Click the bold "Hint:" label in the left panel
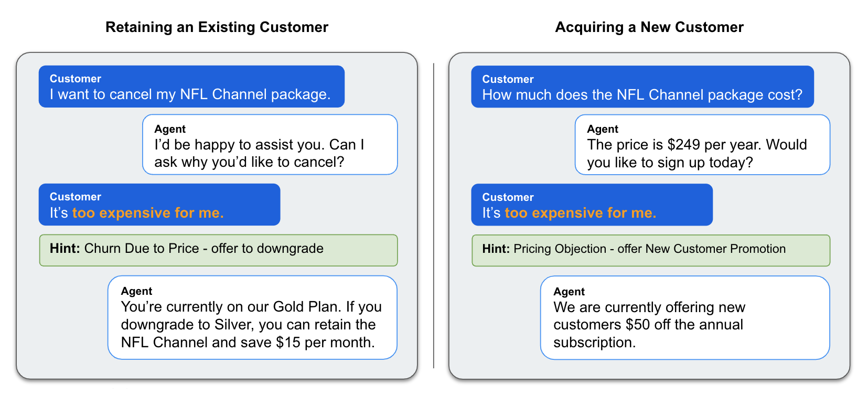The width and height of the screenshot is (868, 395). 65,248
